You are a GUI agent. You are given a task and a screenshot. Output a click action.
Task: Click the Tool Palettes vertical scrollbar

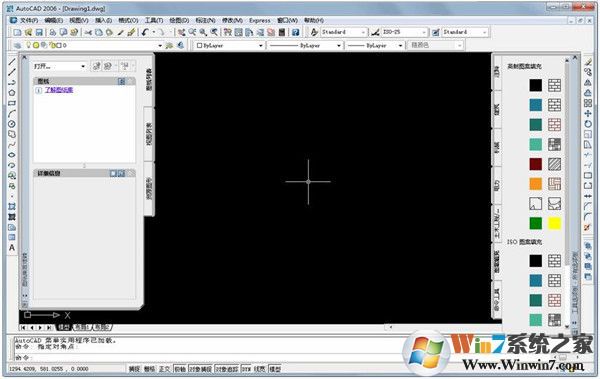pos(567,193)
